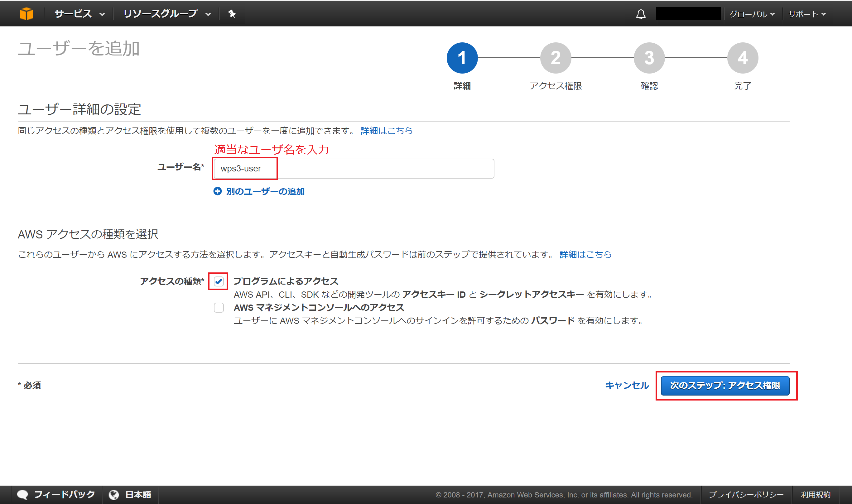Image resolution: width=852 pixels, height=504 pixels.
Task: Open プライバシーポリシー link
Action: point(746,494)
